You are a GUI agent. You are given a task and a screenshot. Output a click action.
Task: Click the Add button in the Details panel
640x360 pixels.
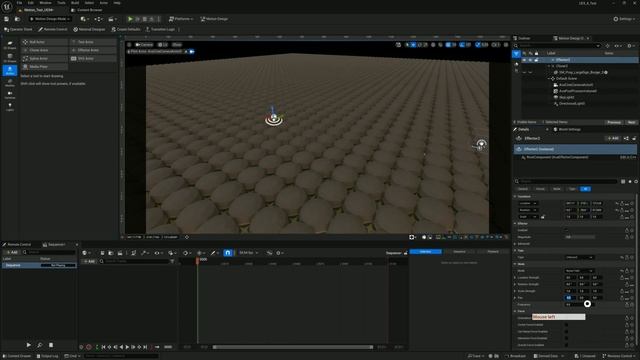pyautogui.click(x=613, y=138)
